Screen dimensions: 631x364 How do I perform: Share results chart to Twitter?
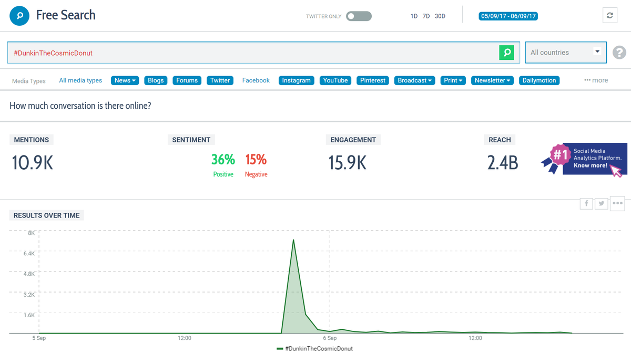[x=601, y=203]
